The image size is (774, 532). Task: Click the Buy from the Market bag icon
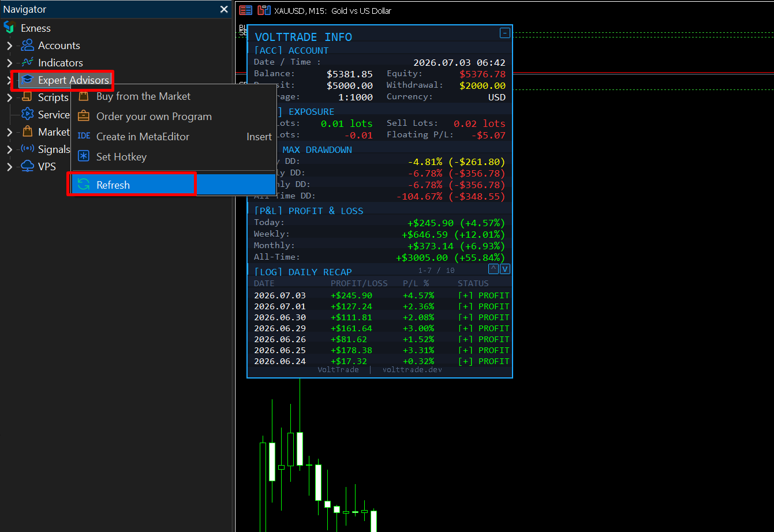84,96
